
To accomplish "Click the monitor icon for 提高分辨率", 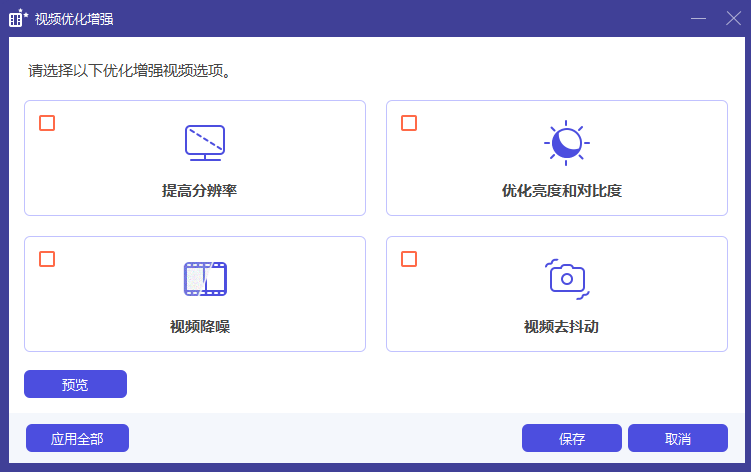I will coord(205,143).
